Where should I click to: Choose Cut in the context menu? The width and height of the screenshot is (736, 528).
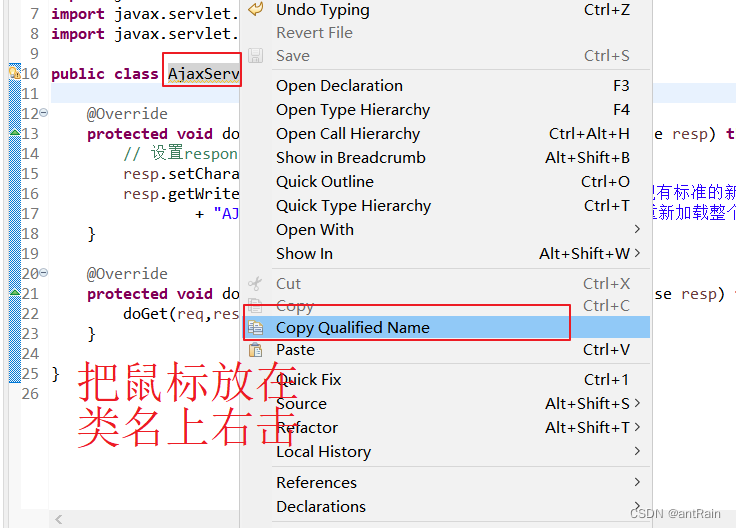pyautogui.click(x=446, y=283)
